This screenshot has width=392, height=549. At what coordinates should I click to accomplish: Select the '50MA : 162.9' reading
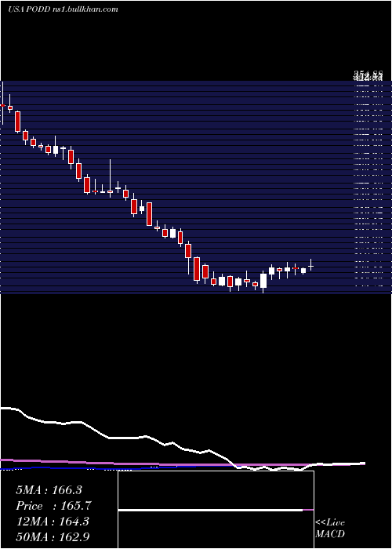pyautogui.click(x=53, y=536)
